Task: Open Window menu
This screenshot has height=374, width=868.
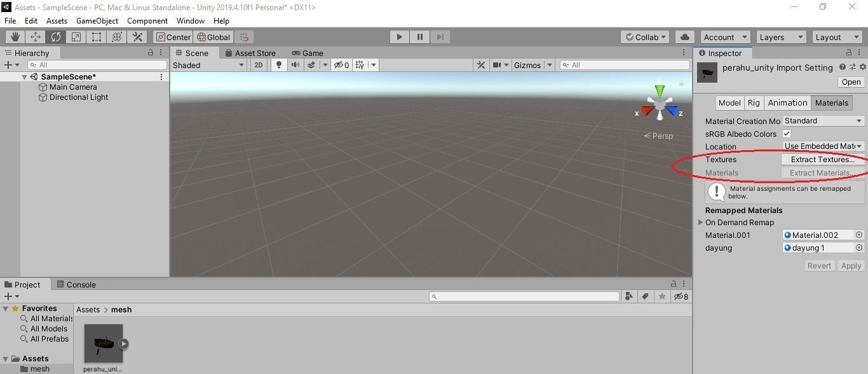Action: pyautogui.click(x=191, y=20)
